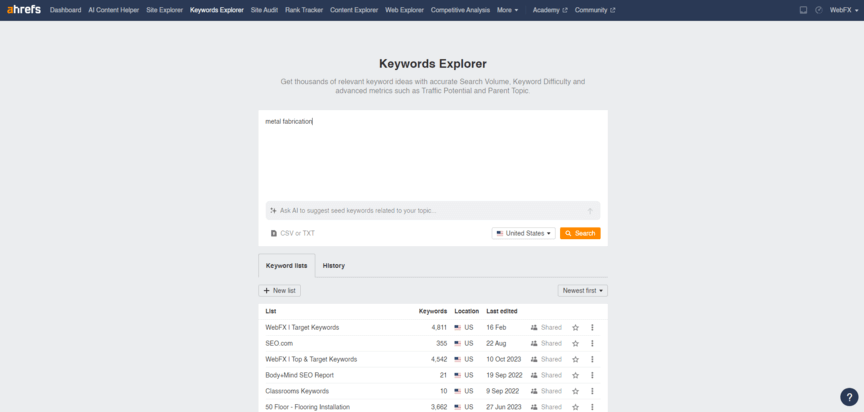Viewport: 864px width, 412px height.
Task: Click Shared icon for Classrooms Keywords row
Action: [533, 391]
